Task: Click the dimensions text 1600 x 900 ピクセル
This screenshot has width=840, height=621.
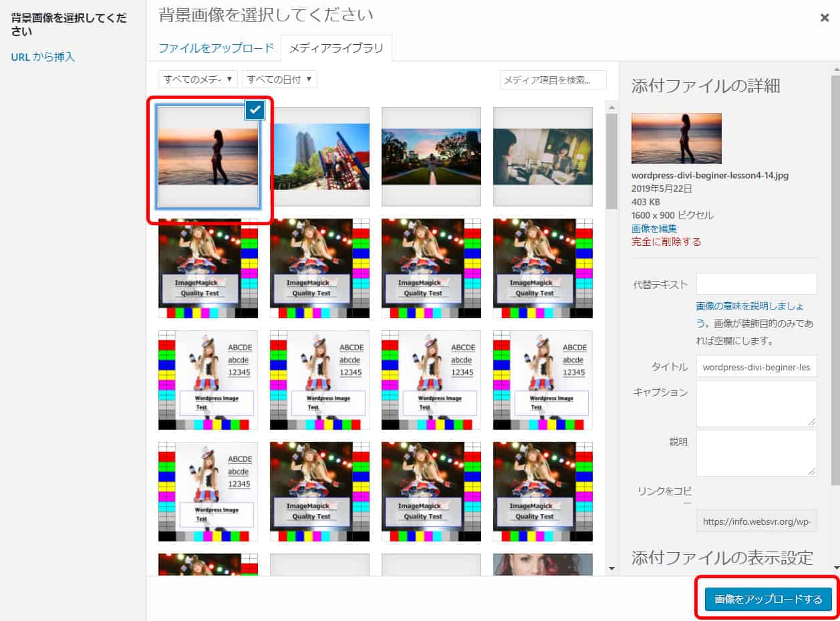Action: (x=672, y=215)
